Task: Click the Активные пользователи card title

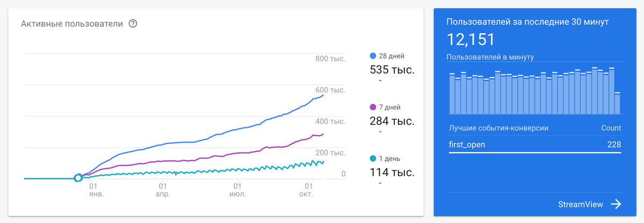Action: pos(72,24)
